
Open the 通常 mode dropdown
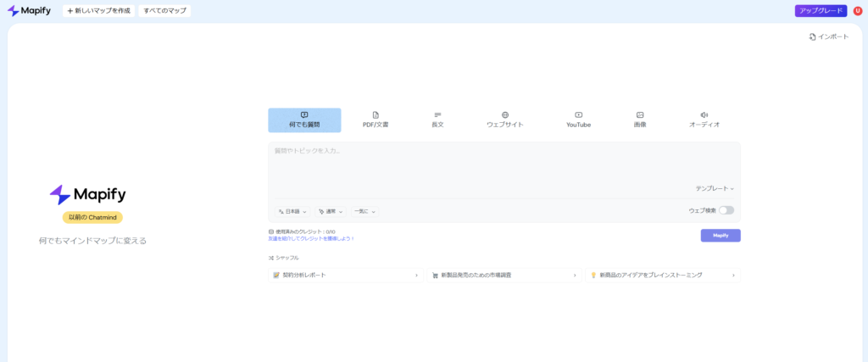[x=331, y=211]
